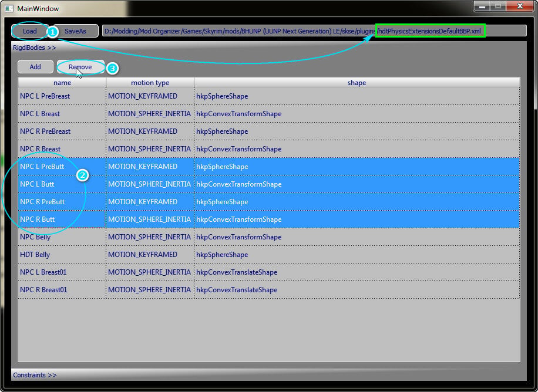Screen dimensions: 538x392
Task: Click the file path text field
Action: point(314,31)
